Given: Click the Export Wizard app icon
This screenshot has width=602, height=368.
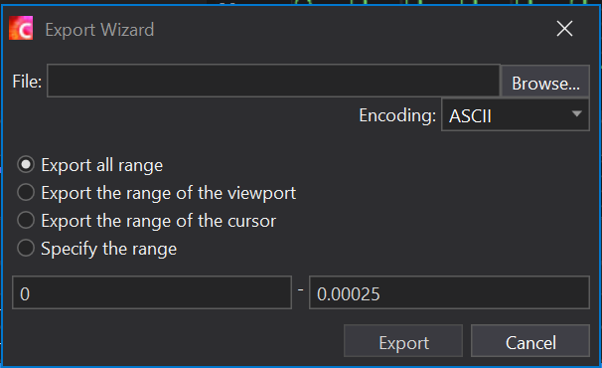Looking at the screenshot, I should coord(21,28).
